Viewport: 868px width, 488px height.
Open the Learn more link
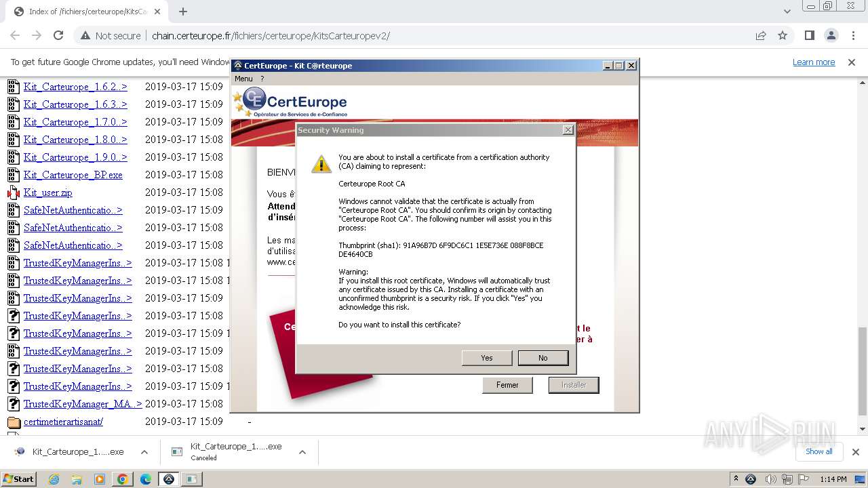(x=814, y=62)
